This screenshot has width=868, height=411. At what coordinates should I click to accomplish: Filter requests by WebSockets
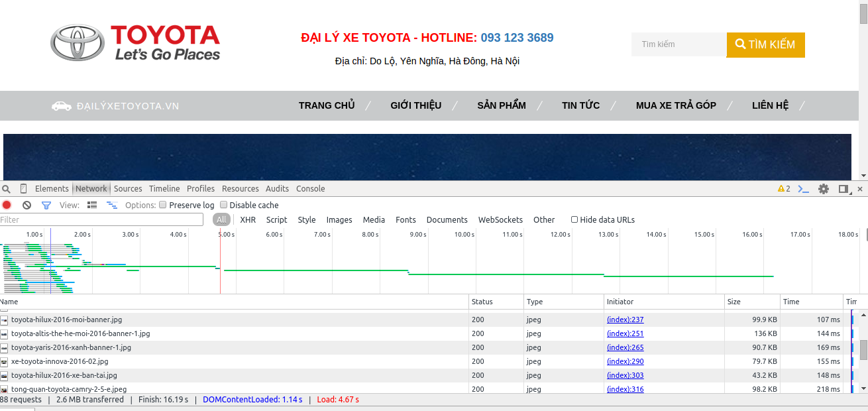500,220
